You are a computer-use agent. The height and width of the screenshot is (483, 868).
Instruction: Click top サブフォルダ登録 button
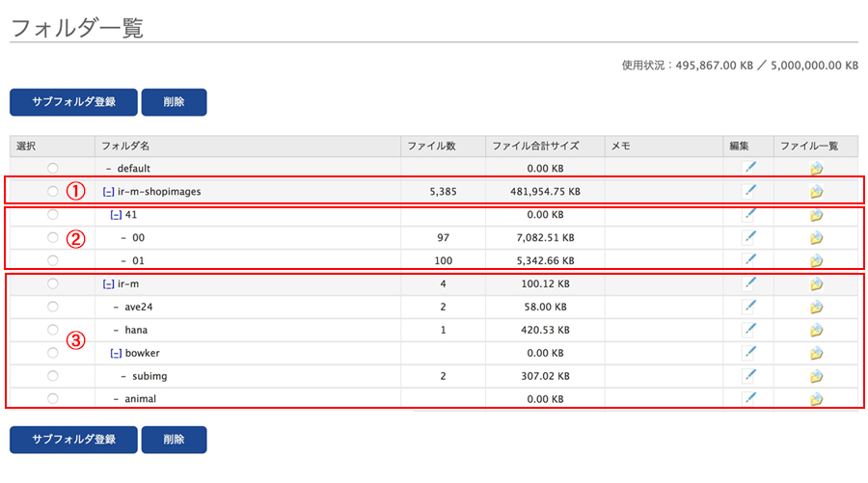tap(73, 102)
